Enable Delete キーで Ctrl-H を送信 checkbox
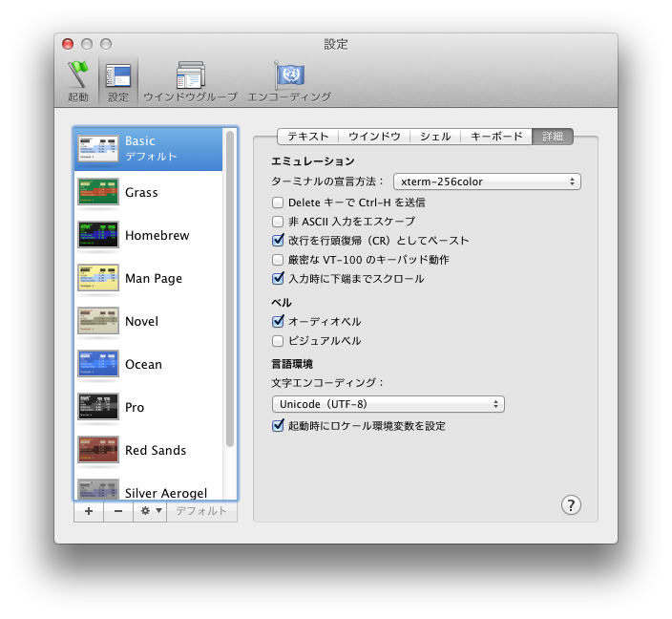This screenshot has height=619, width=672. coord(278,203)
